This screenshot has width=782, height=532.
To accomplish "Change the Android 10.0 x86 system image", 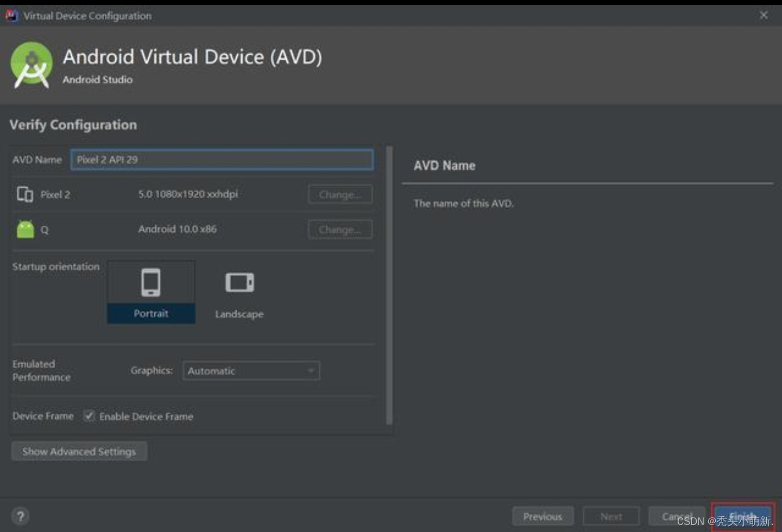I will pos(340,230).
